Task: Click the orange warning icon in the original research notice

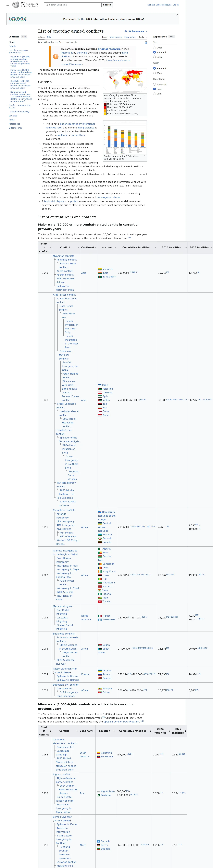Action: pyautogui.click(x=56, y=56)
